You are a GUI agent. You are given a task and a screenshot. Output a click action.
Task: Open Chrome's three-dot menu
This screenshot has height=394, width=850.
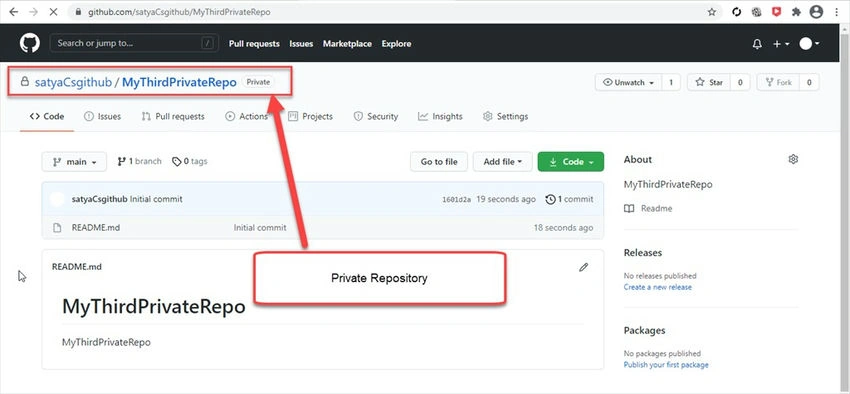pos(835,12)
